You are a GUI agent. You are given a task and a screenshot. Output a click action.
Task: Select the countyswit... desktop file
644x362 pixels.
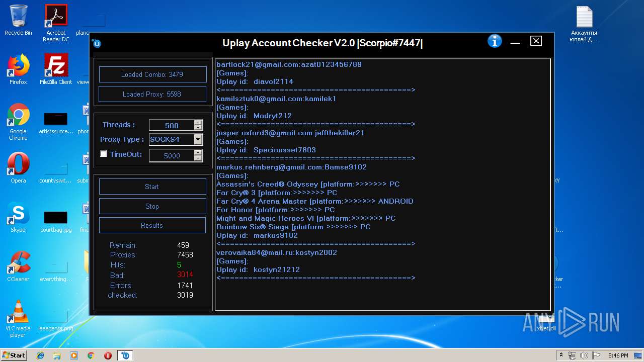(56, 172)
